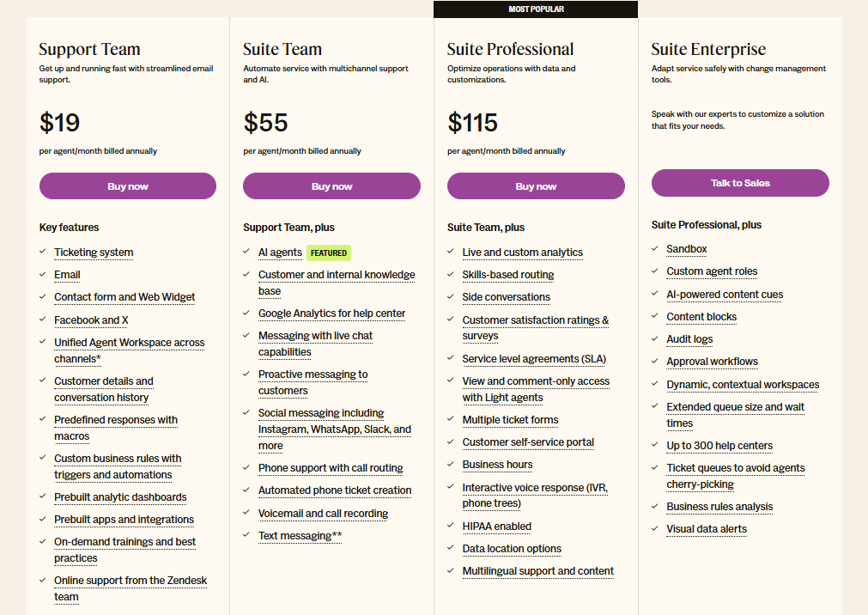Open the Facebook and X link

coord(89,320)
